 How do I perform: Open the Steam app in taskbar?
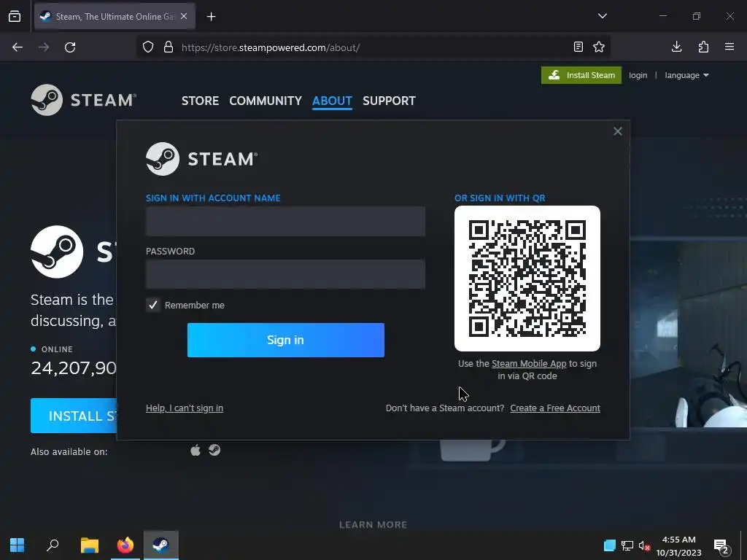click(x=161, y=545)
